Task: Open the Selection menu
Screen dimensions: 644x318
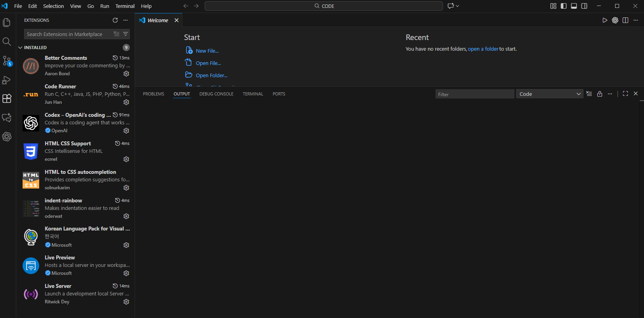Action: [x=53, y=6]
